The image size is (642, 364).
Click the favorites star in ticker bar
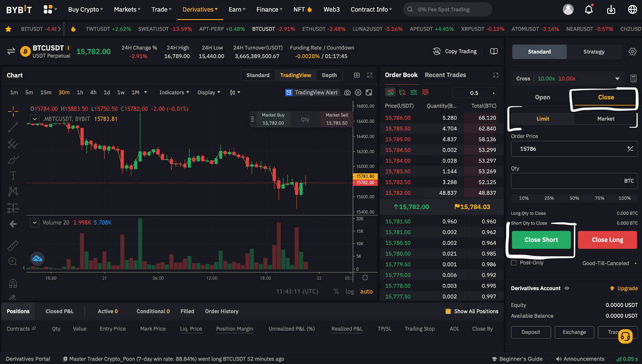pyautogui.click(x=8, y=29)
